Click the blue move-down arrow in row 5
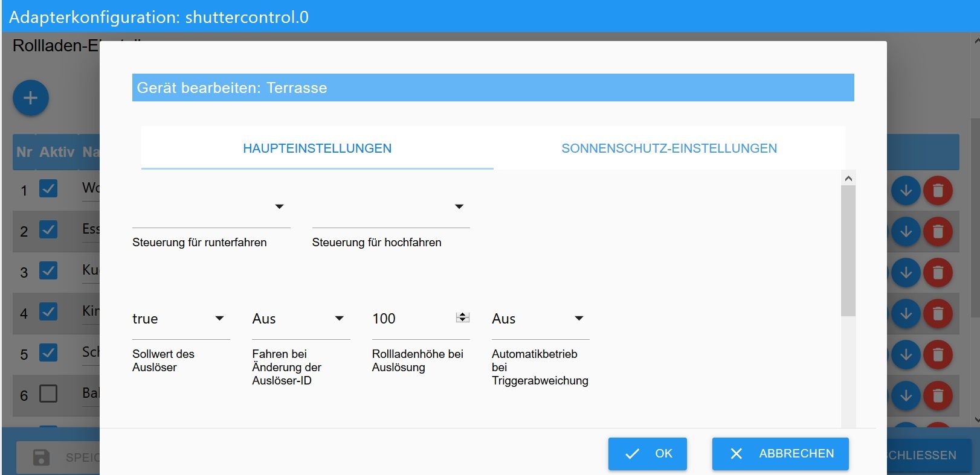Viewport: 980px width, 475px height. pyautogui.click(x=906, y=355)
